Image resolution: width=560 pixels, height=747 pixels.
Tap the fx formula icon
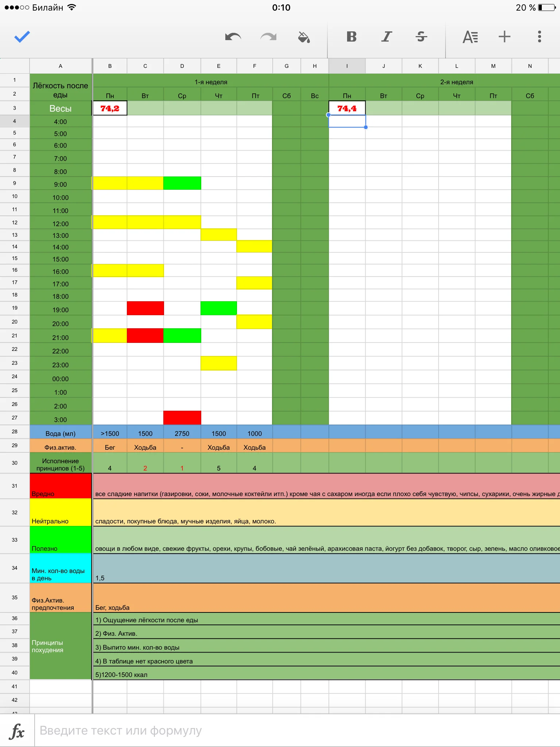click(x=17, y=731)
